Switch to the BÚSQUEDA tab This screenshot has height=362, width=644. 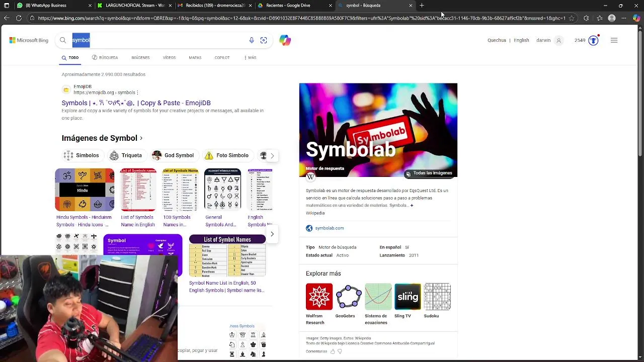point(105,58)
